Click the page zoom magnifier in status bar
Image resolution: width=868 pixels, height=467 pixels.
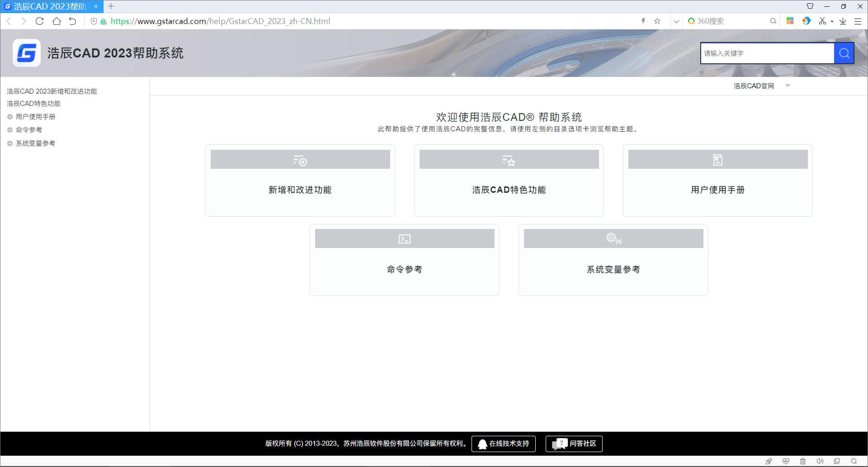854,462
